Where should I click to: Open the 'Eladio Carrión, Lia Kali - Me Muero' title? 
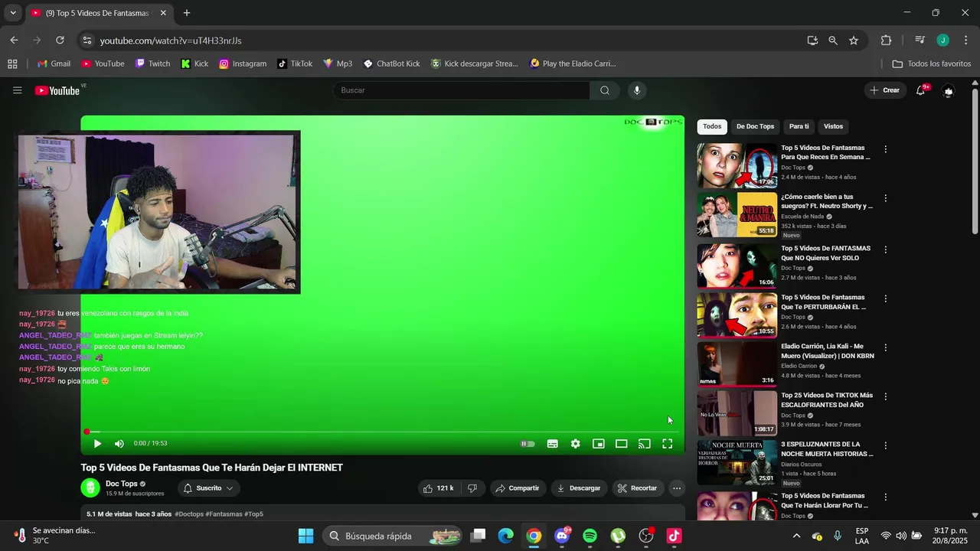[827, 350]
